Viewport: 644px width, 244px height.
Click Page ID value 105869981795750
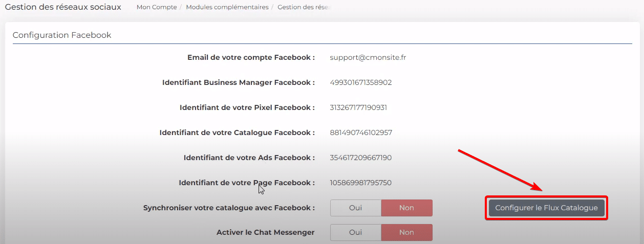click(361, 183)
